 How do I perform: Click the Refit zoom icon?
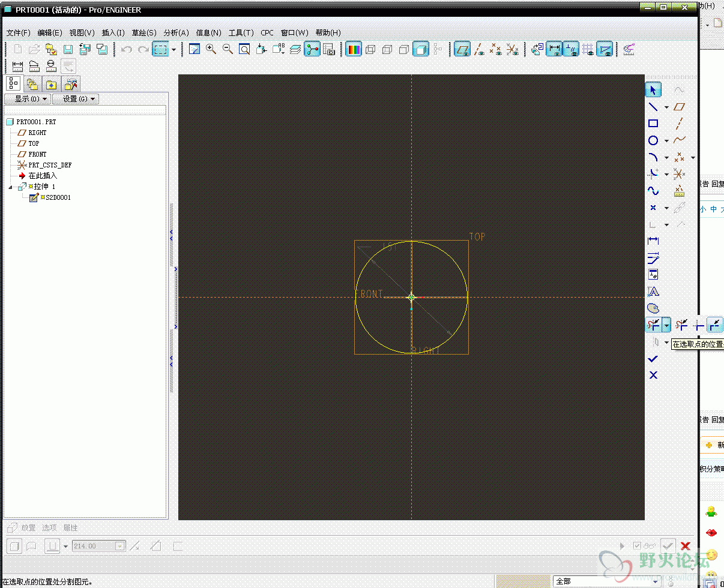click(x=245, y=50)
